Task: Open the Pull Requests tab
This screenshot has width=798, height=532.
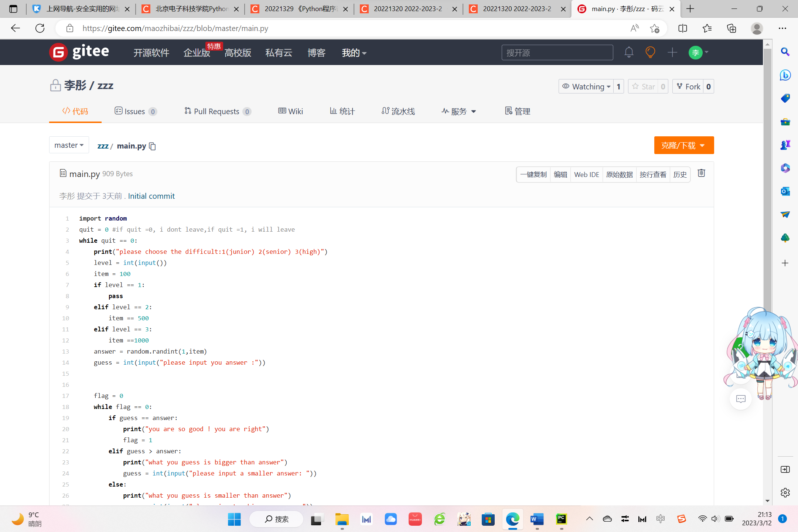Action: click(x=217, y=111)
